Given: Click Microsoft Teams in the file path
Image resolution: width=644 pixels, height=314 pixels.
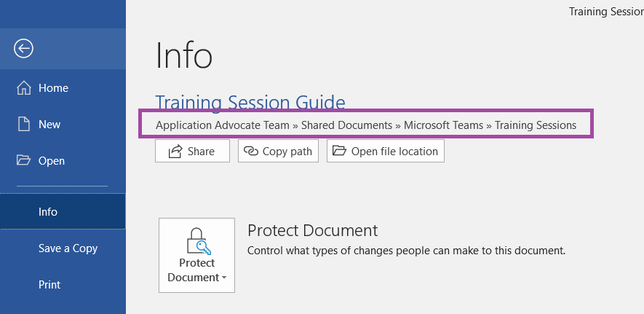Looking at the screenshot, I should [443, 125].
